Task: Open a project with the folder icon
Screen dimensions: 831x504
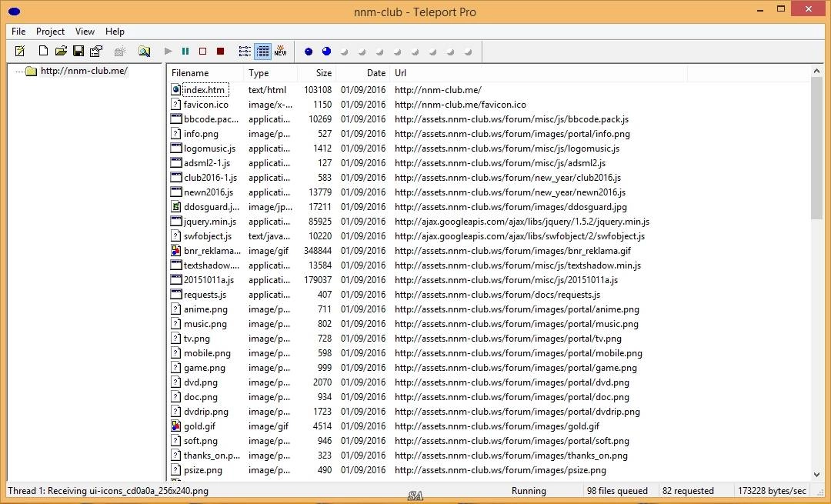Action: click(61, 52)
